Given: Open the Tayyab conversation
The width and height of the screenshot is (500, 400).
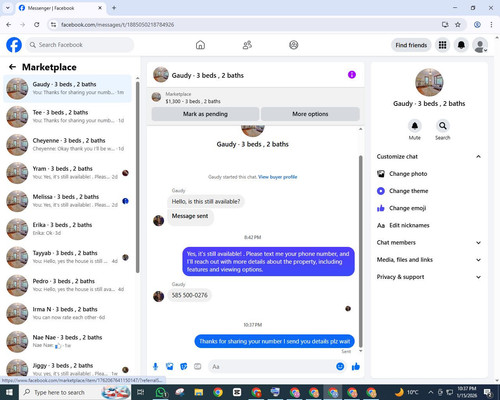Looking at the screenshot, I should click(67, 257).
